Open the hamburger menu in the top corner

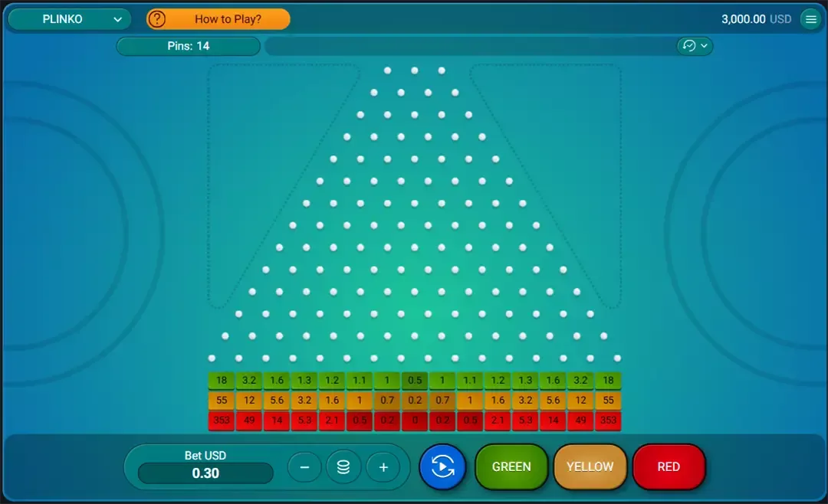[x=811, y=18]
